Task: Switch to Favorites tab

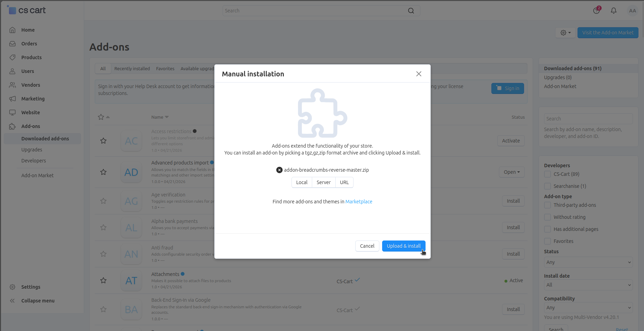Action: [x=165, y=68]
